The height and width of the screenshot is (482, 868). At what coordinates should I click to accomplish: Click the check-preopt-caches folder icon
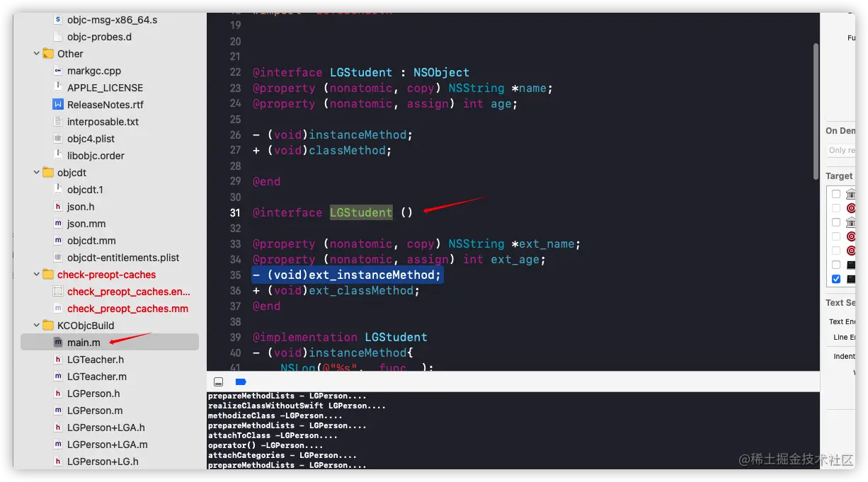pyautogui.click(x=48, y=275)
